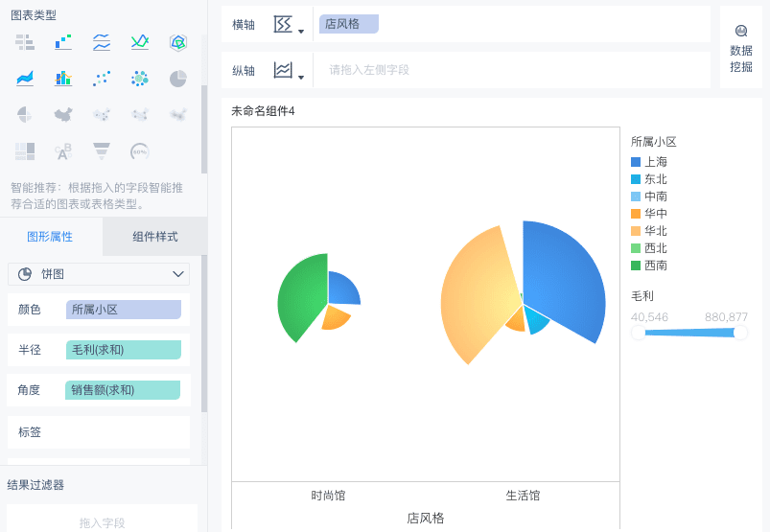Viewport: 770px width, 532px height.
Task: Click the 拖入字段 filter drop zone
Action: tap(103, 520)
